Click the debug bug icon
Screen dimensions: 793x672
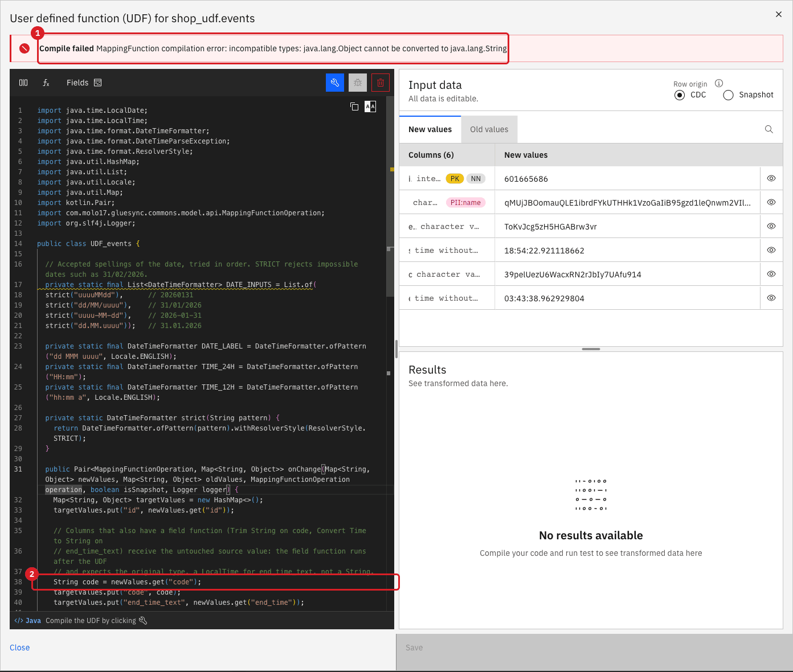click(x=358, y=83)
